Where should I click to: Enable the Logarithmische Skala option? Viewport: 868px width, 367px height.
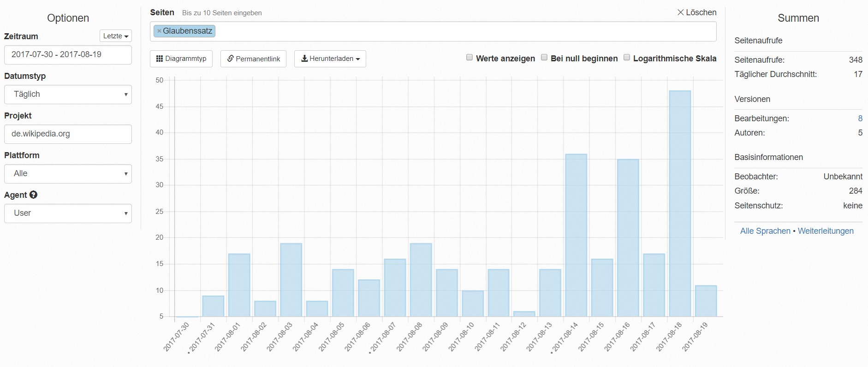(x=627, y=58)
